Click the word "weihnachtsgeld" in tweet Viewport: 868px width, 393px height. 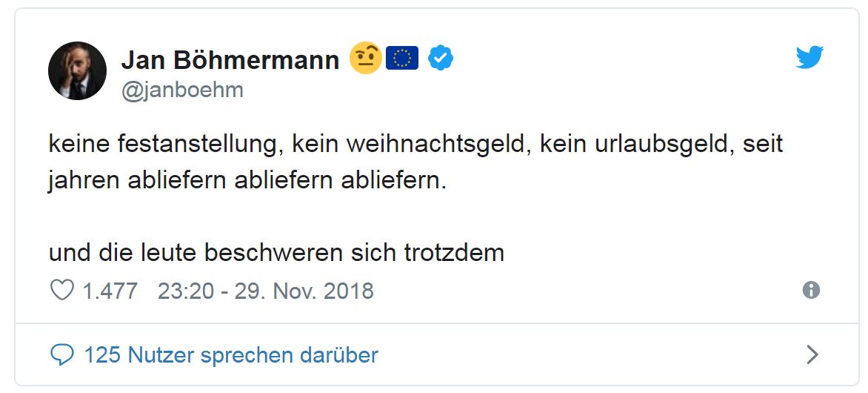(x=410, y=144)
